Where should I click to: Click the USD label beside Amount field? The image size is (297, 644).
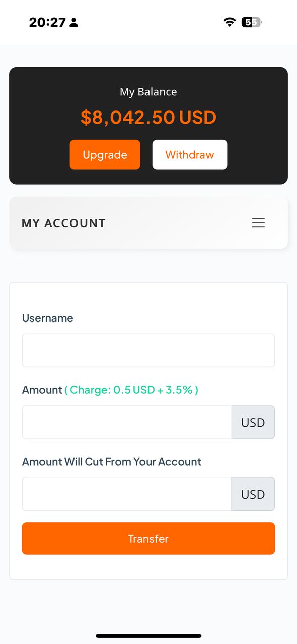253,422
